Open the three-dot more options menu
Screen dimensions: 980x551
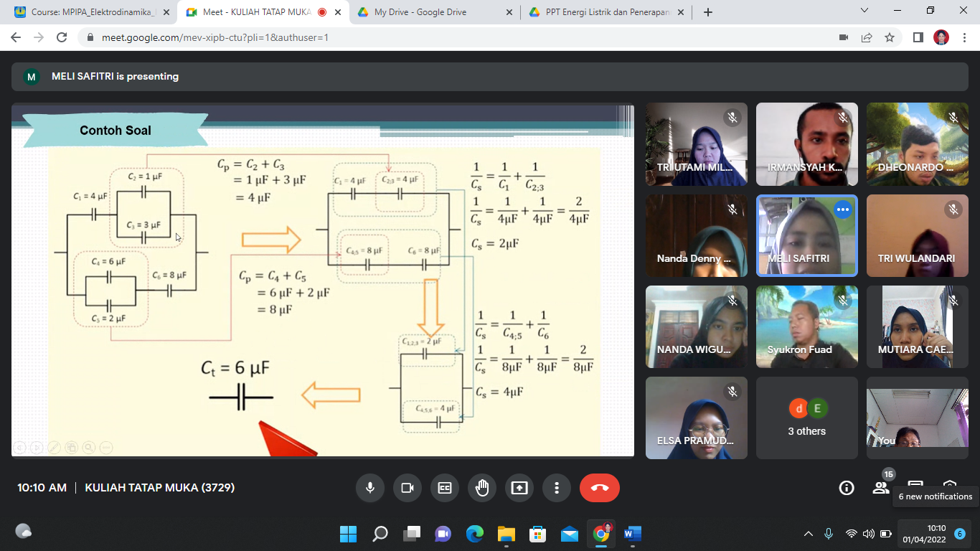point(557,488)
